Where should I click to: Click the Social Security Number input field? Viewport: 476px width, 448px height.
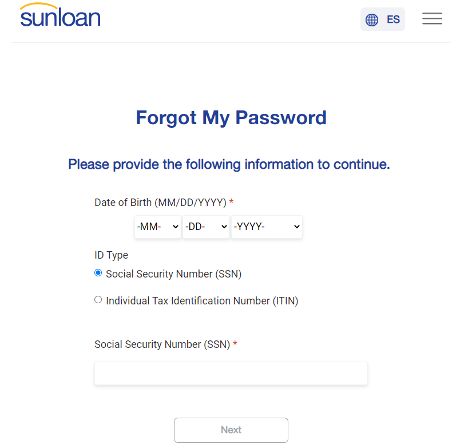pos(231,373)
